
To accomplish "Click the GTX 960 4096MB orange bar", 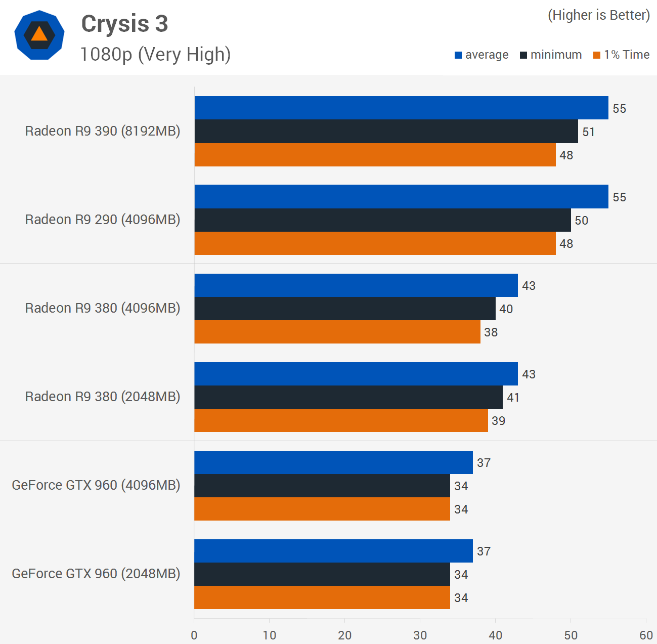I will 322,509.
